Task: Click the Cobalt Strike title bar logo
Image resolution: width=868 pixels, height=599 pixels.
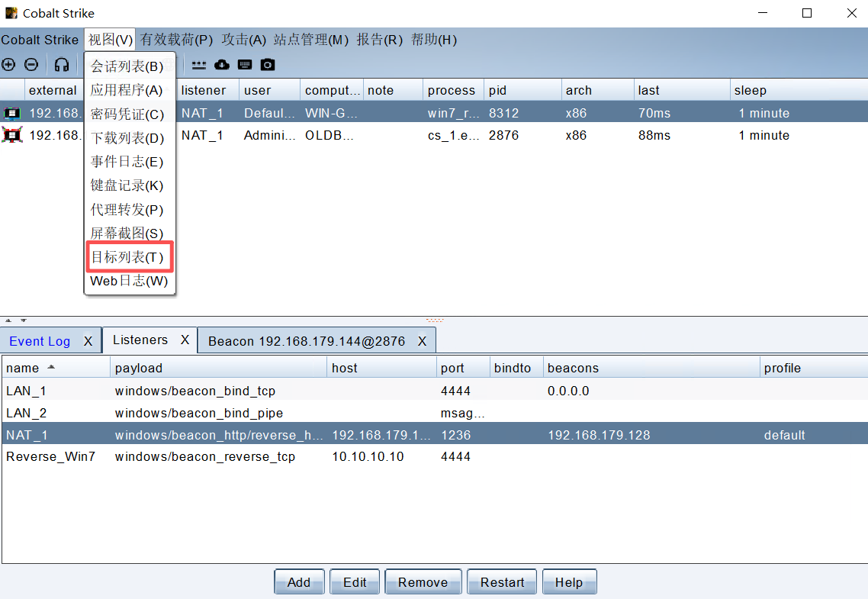Action: point(11,13)
